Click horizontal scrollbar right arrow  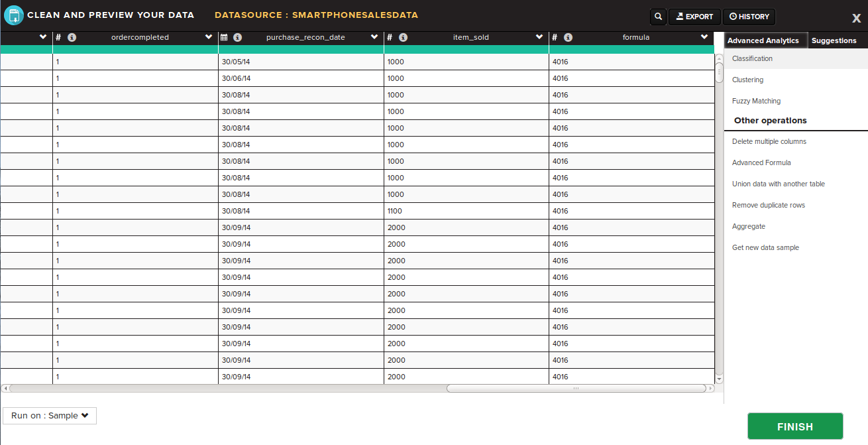711,389
